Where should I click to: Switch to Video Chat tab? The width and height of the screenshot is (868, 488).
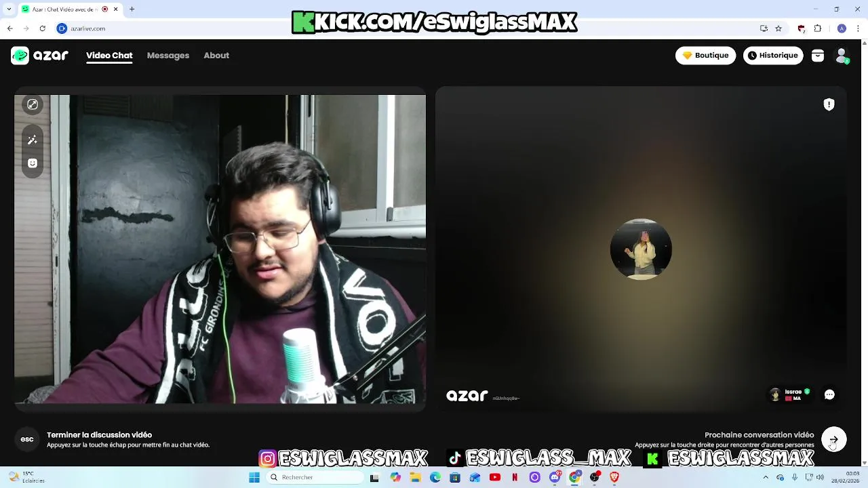pos(109,56)
